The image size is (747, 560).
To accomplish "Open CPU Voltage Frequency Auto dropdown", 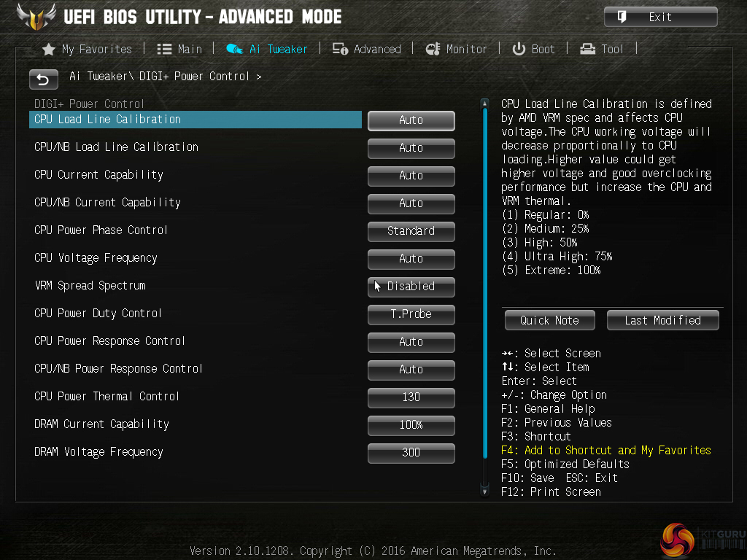I will pyautogui.click(x=411, y=259).
